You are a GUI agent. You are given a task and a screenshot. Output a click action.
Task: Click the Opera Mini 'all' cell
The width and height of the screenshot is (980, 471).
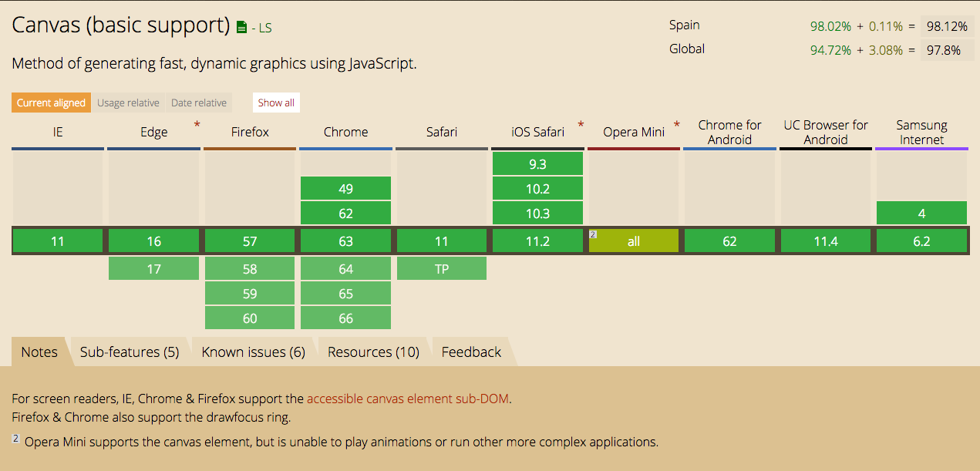point(634,241)
